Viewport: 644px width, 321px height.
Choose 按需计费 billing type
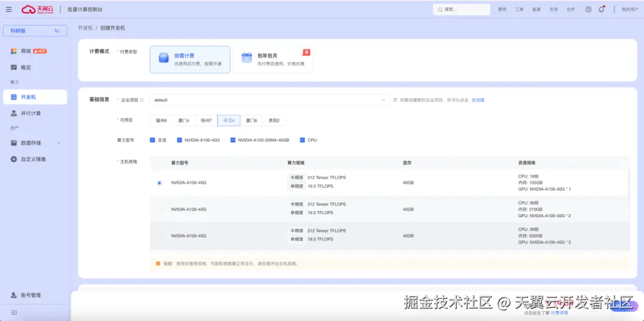pos(190,60)
